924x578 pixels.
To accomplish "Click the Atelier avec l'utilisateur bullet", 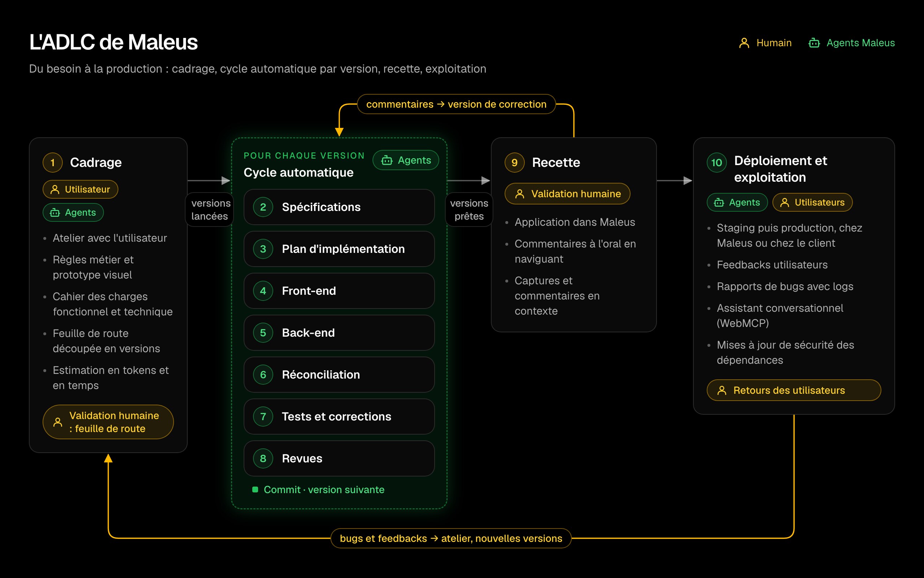I will [110, 238].
